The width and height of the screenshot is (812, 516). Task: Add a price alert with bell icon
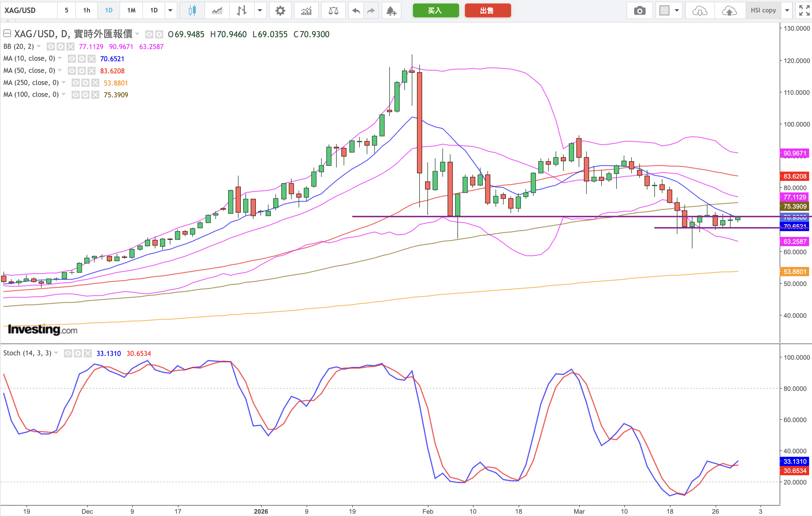(391, 10)
